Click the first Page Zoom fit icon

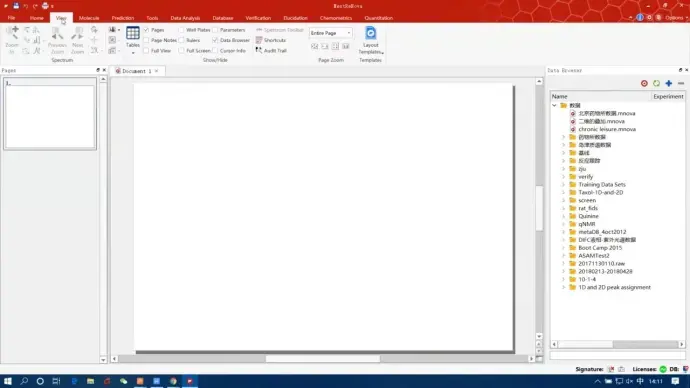[x=314, y=46]
